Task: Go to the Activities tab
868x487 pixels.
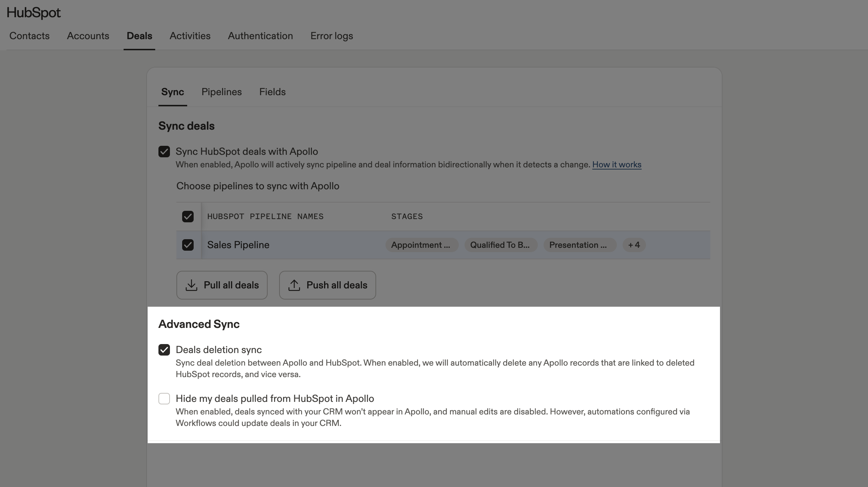Action: point(190,36)
